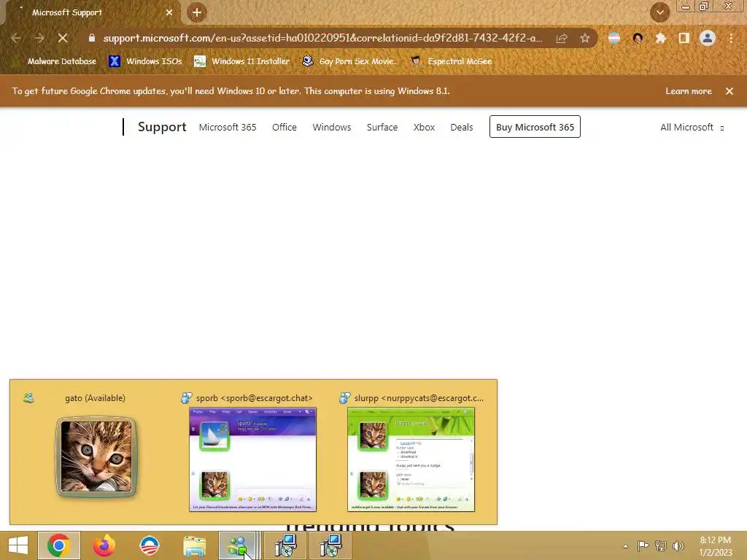747x560 pixels.
Task: Click Learn more in the update banner
Action: point(689,91)
